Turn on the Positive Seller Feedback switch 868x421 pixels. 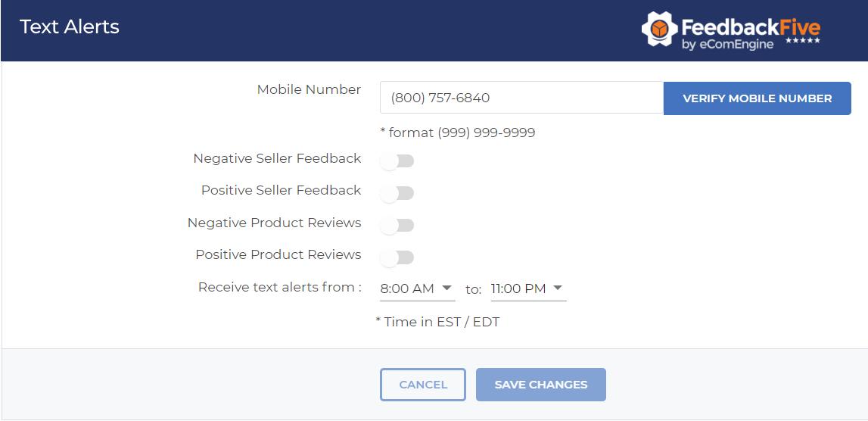click(397, 193)
